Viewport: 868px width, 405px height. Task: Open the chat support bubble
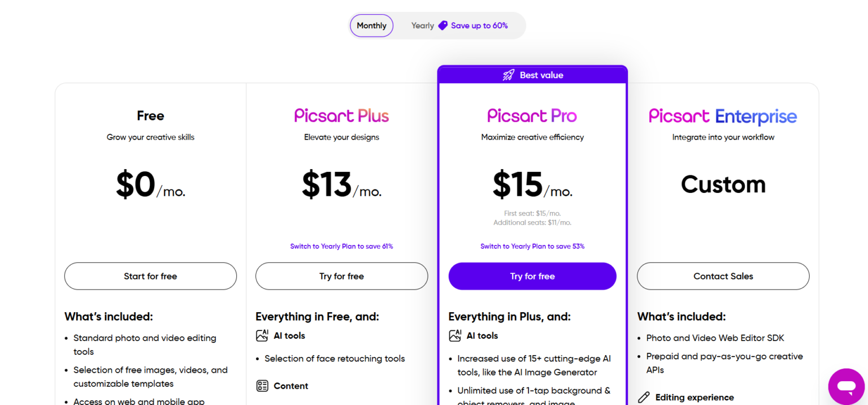click(x=846, y=386)
